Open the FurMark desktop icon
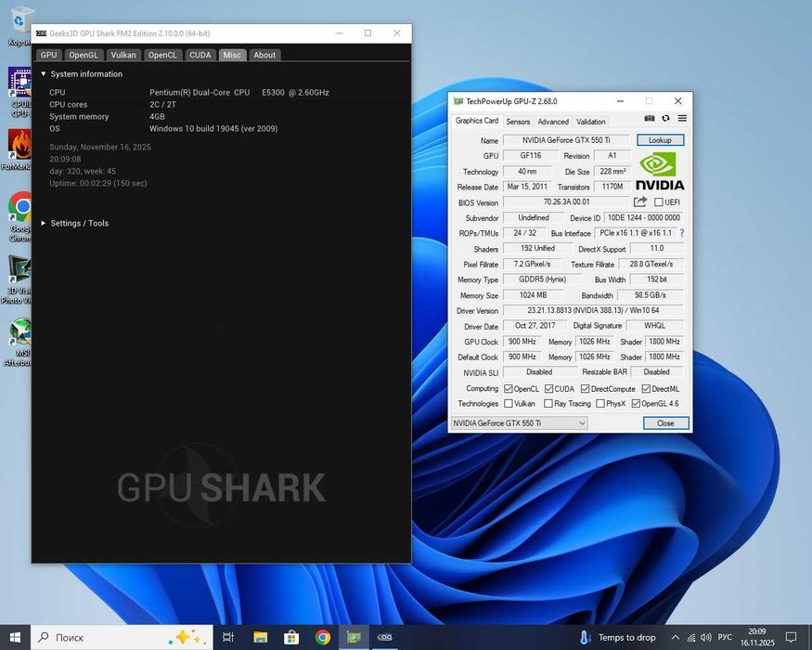 [x=18, y=150]
